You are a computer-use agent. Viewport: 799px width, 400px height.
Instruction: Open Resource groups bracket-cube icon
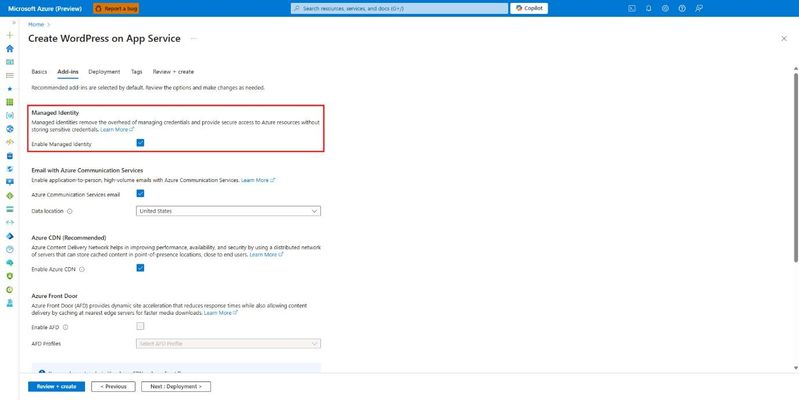click(x=9, y=116)
